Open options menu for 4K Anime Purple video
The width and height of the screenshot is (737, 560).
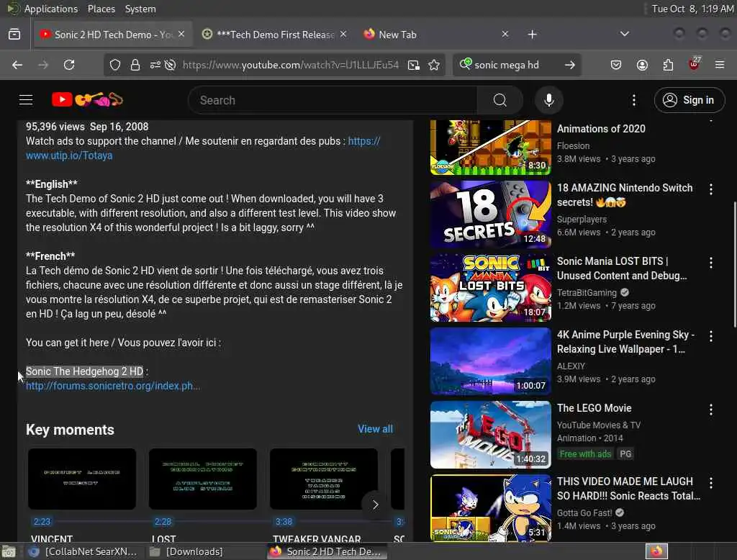[x=710, y=335]
